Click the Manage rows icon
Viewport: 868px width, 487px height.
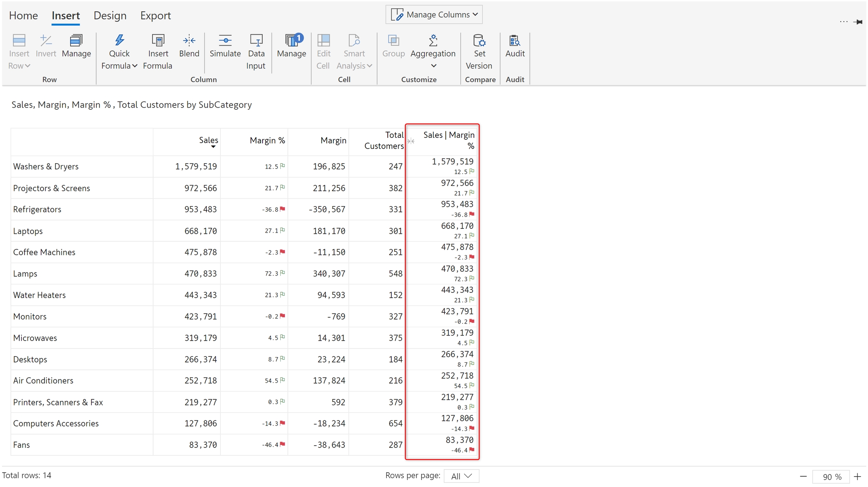[x=76, y=40]
